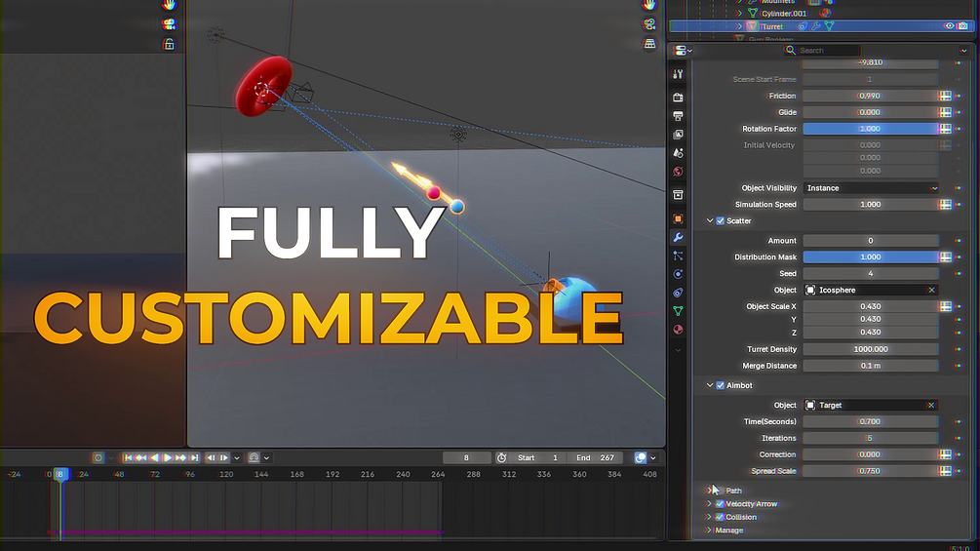Jump to the next keyframe
Screen dimensions: 980x551
pos(181,458)
